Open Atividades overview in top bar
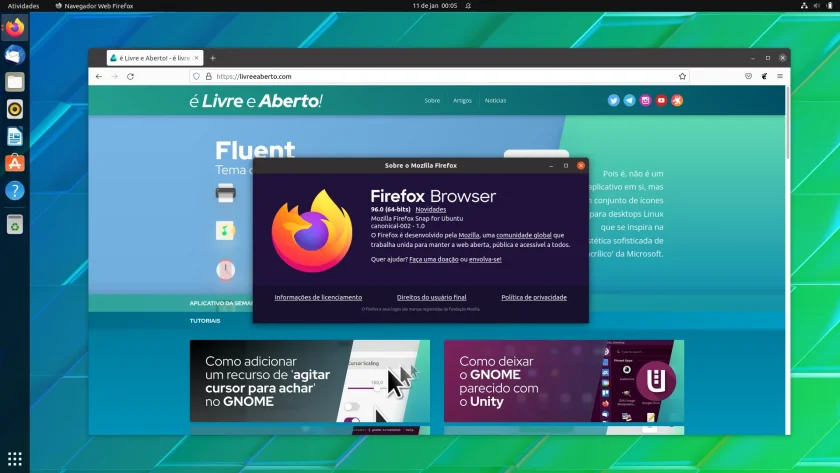 [x=23, y=6]
